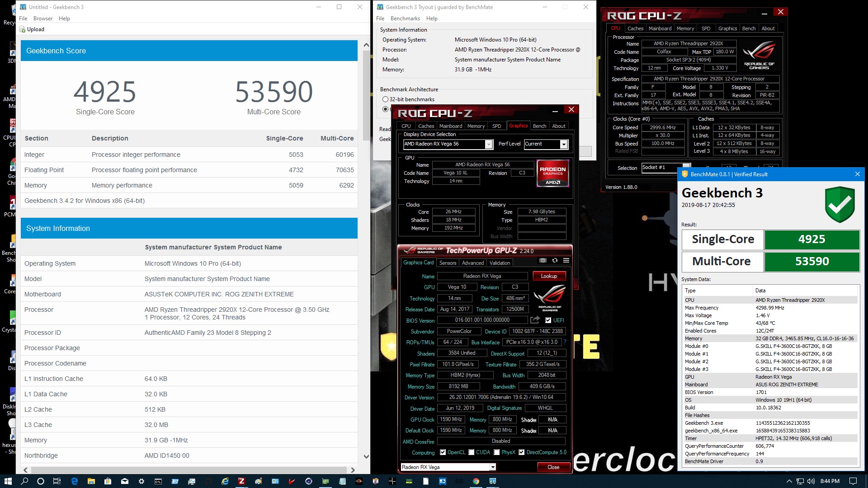Click the Geekbench horizontal scrollbar right arrow

353,470
